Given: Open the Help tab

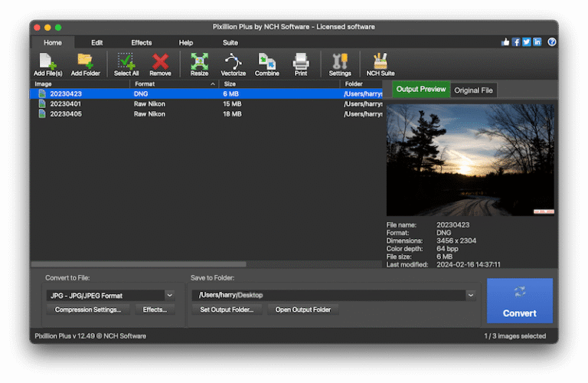Looking at the screenshot, I should coord(185,43).
